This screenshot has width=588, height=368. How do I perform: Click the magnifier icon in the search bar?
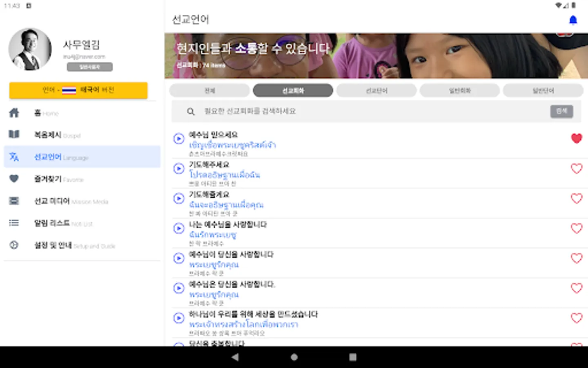coord(191,111)
